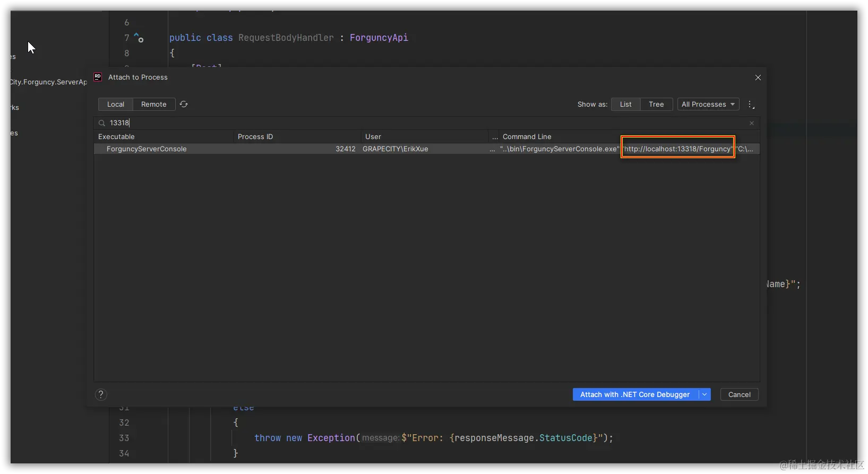868x474 pixels.
Task: Click line number 32 in the gutter
Action: 124,423
